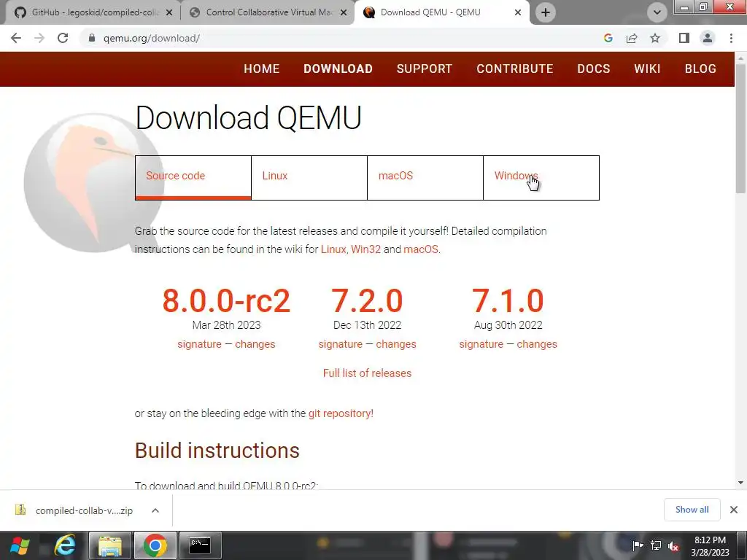The image size is (747, 560).
Task: Select the Windows download tab
Action: coord(541,177)
